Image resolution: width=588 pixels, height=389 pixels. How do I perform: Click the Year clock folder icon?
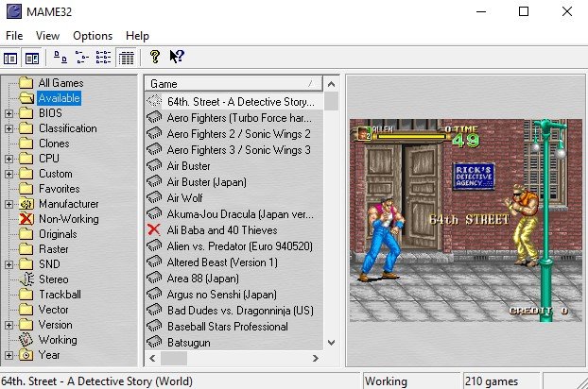point(26,355)
